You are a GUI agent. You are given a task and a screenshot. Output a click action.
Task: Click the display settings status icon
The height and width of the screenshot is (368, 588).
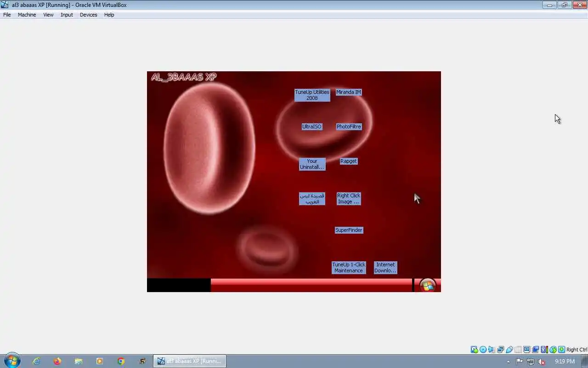point(526,350)
